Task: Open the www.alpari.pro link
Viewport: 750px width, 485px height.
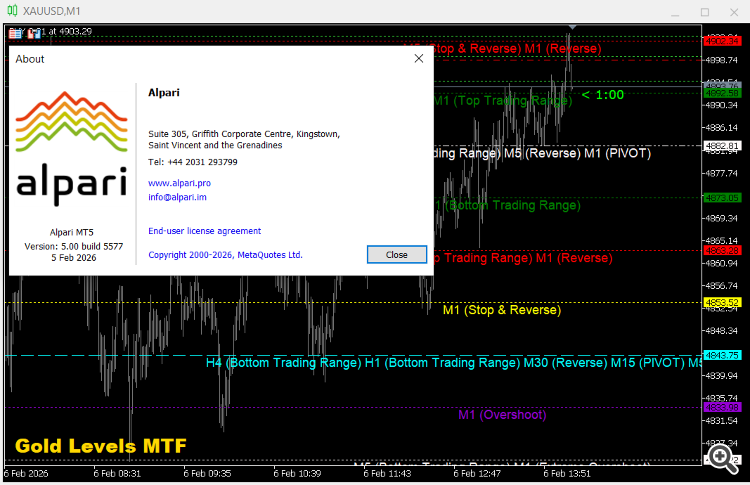Action: pos(179,183)
